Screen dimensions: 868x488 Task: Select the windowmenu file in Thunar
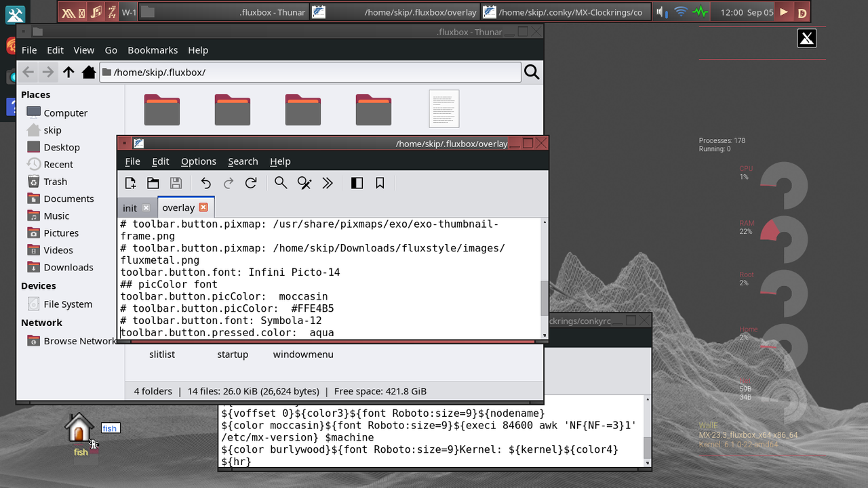(x=303, y=354)
